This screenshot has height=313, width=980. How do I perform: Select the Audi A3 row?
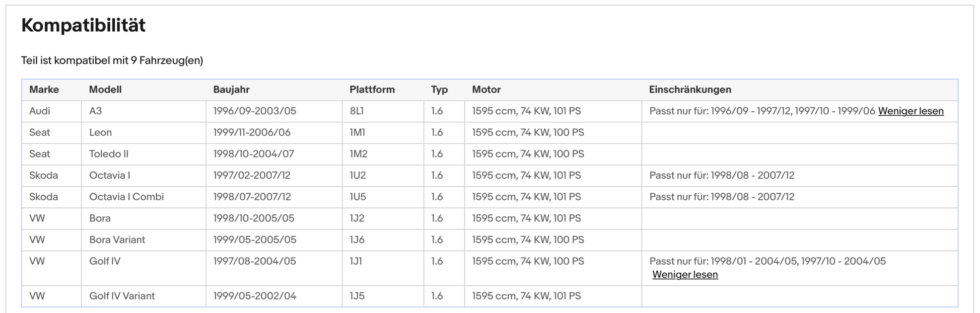click(x=252, y=111)
